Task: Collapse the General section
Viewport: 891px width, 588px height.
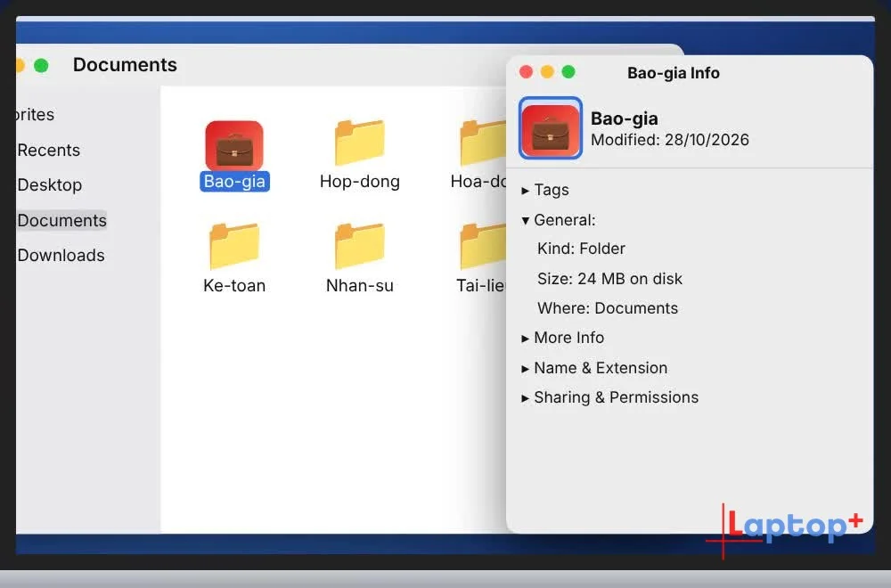Action: [x=525, y=220]
